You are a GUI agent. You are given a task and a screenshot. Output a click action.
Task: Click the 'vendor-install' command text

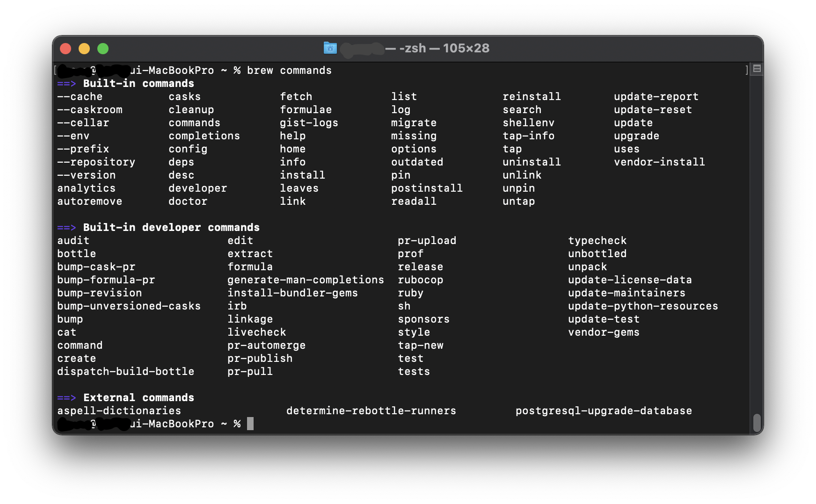click(660, 162)
